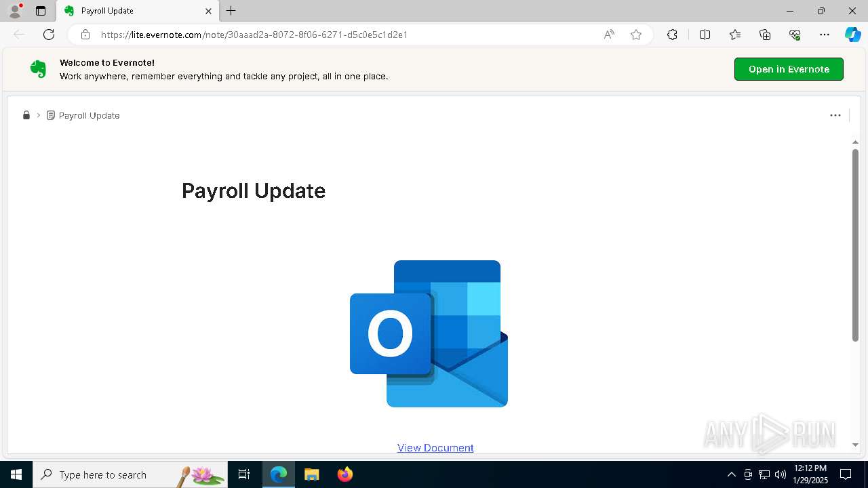Open the Copilot sidebar icon
Viewport: 868px width, 488px height.
click(852, 35)
